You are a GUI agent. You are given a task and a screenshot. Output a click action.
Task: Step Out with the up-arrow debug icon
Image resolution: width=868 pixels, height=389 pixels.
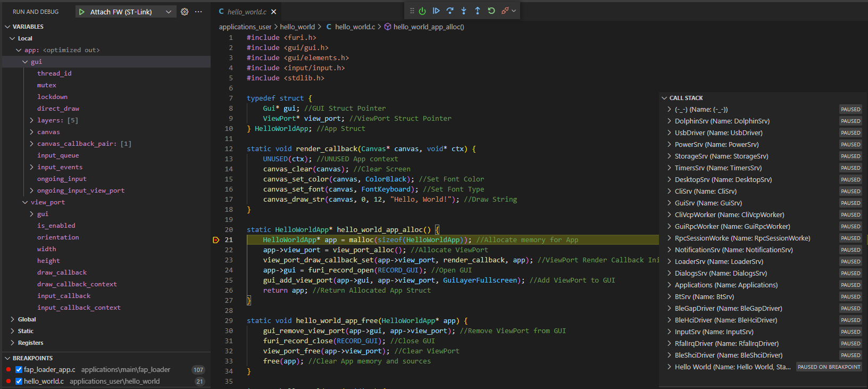478,11
